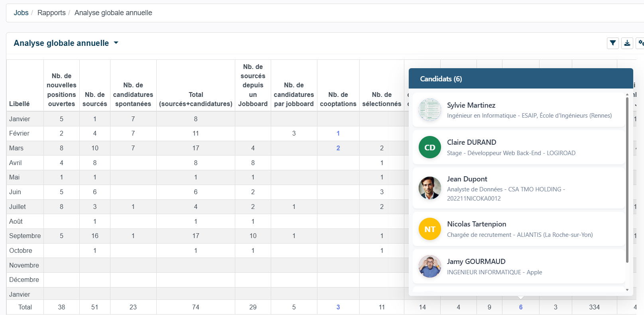Image resolution: width=644 pixels, height=315 pixels.
Task: Select candidate Claire DURAND card
Action: point(519,147)
